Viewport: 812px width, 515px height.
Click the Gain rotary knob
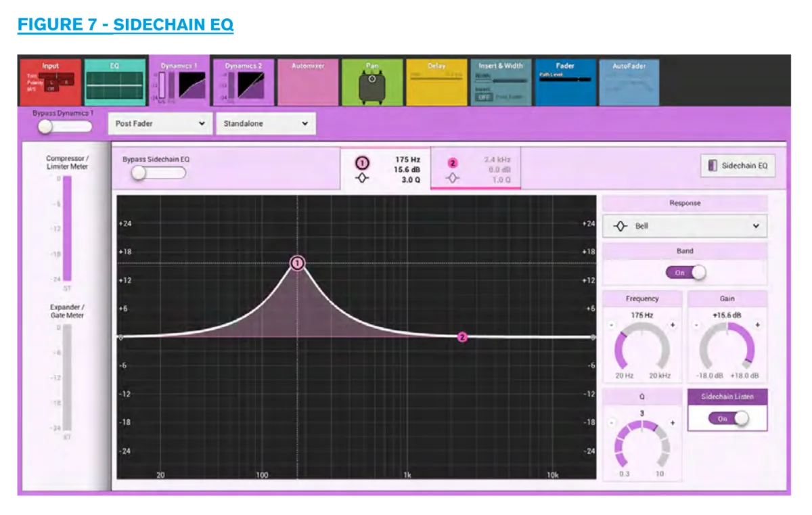[x=727, y=347]
